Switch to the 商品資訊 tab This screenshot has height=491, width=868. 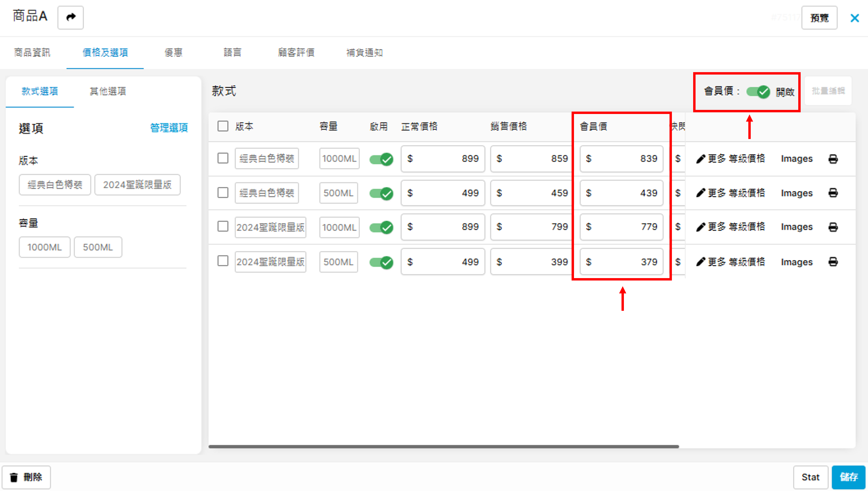coord(32,52)
